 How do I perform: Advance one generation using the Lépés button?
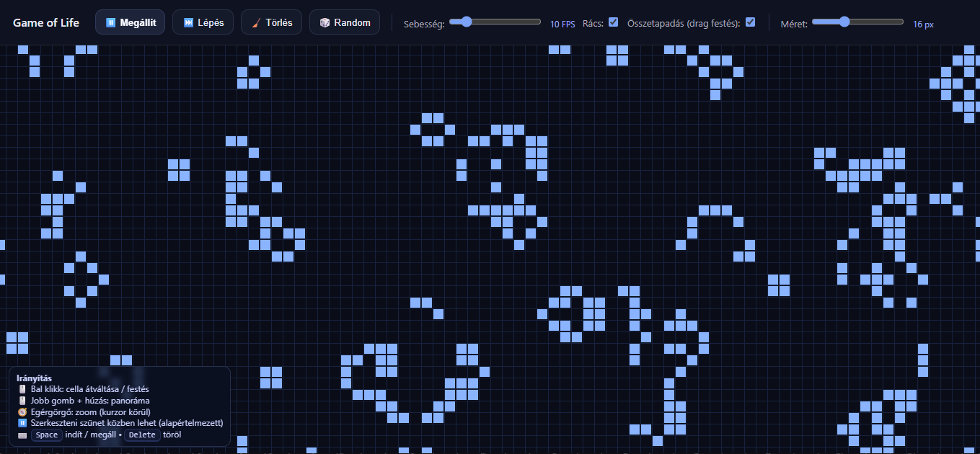click(203, 22)
